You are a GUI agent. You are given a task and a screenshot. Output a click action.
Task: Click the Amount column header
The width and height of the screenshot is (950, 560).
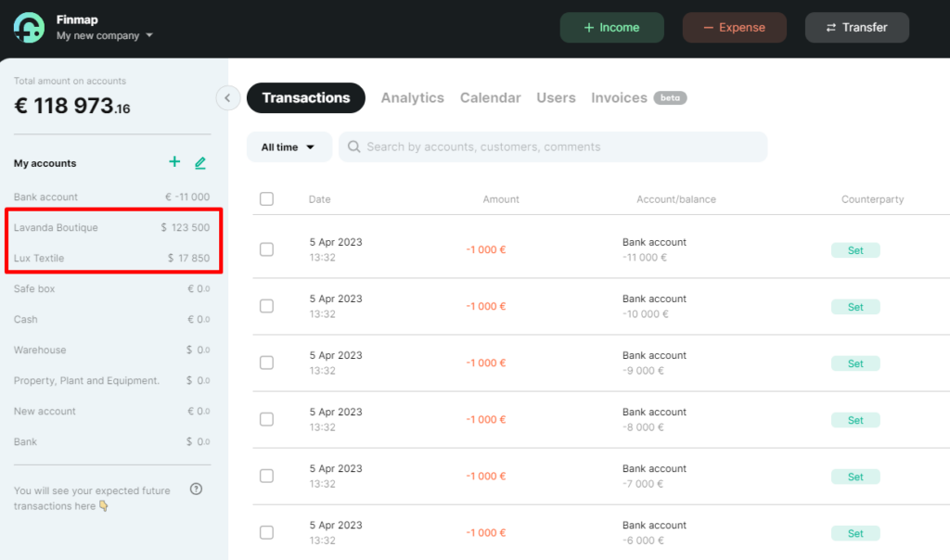(501, 199)
